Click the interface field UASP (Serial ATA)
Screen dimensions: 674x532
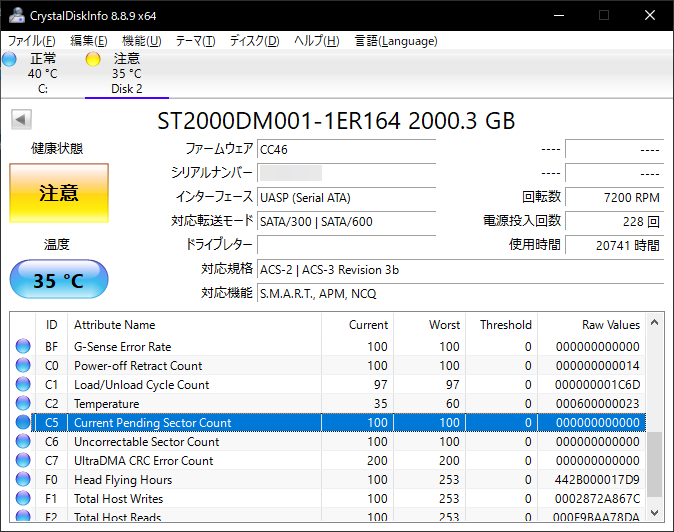tap(346, 198)
